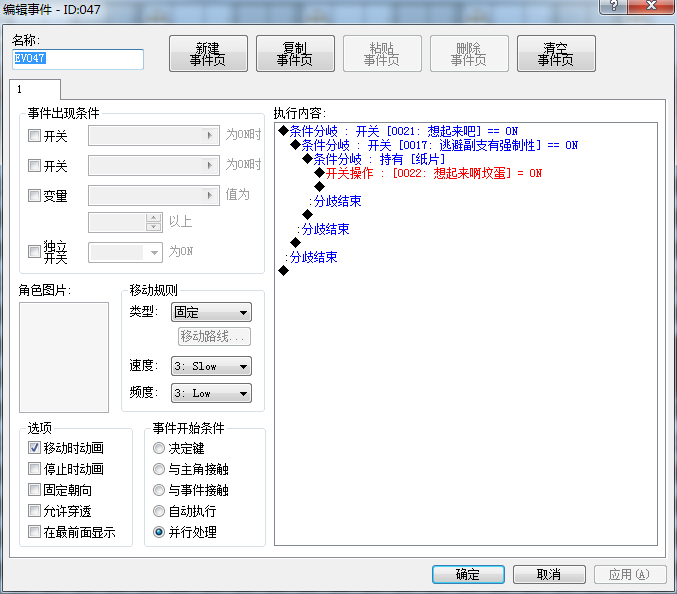Cancel with the 取消 button

549,574
